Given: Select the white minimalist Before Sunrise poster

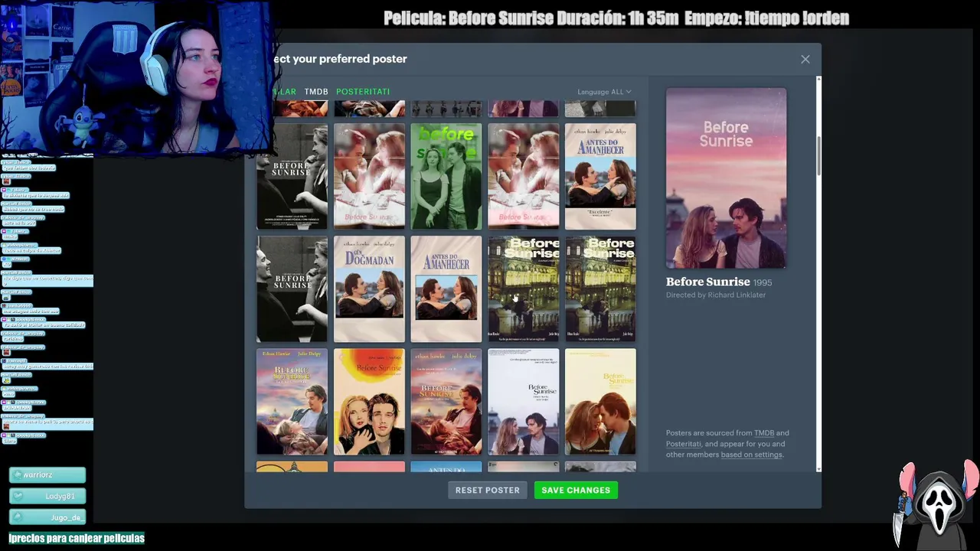Looking at the screenshot, I should click(x=524, y=402).
